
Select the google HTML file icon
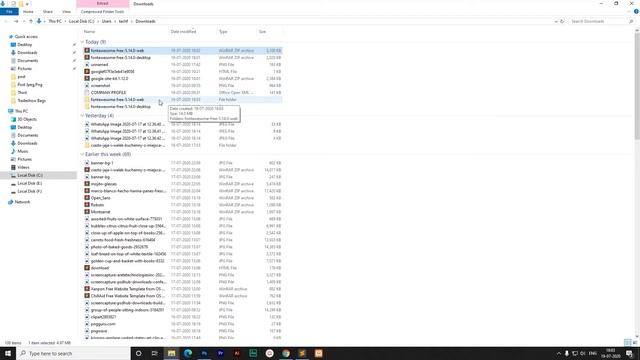point(87,71)
